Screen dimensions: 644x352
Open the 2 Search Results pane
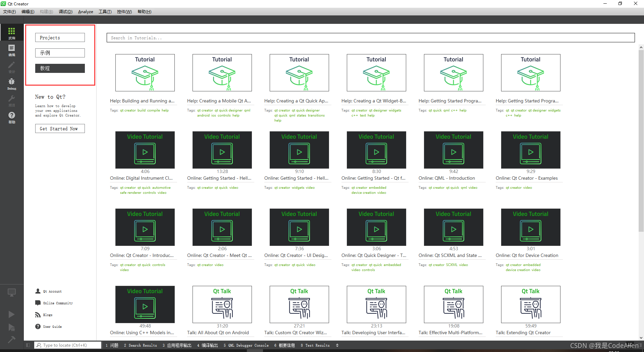click(x=141, y=345)
